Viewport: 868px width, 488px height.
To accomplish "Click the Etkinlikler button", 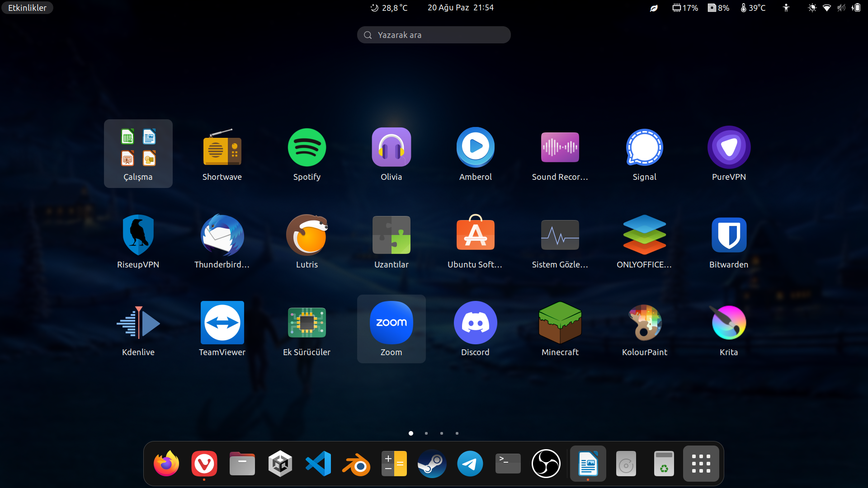I will (x=27, y=8).
